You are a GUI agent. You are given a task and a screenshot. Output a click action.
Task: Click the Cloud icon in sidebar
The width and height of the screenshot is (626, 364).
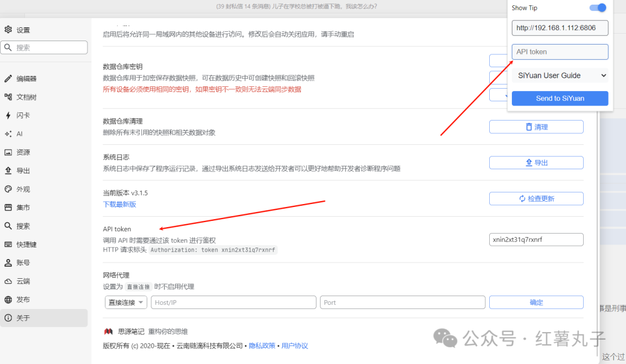coord(8,281)
